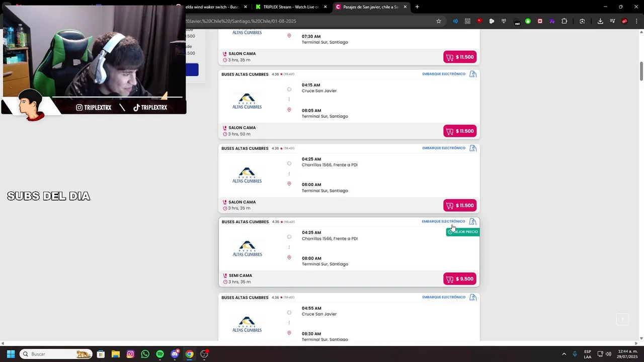Open Chrome downloads
Image resolution: width=644 pixels, height=362 pixels.
pos(600,21)
